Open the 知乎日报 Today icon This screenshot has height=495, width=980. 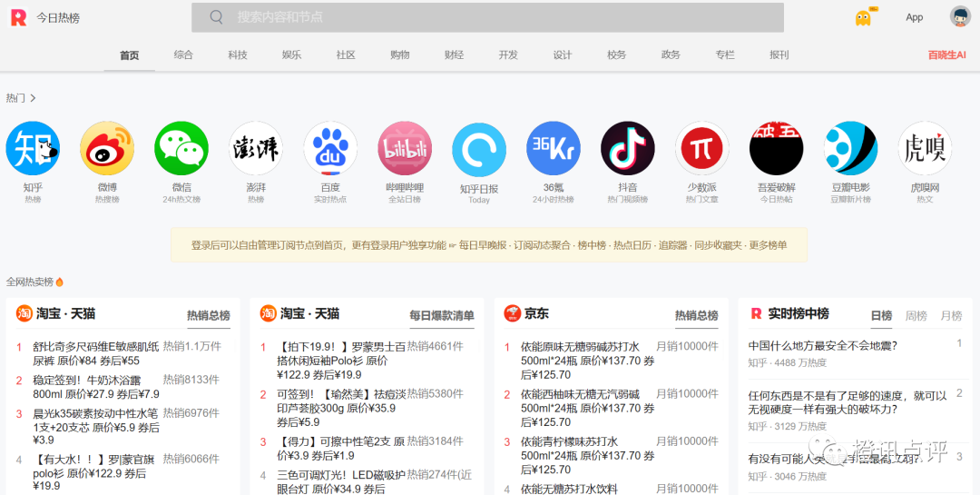pyautogui.click(x=479, y=150)
